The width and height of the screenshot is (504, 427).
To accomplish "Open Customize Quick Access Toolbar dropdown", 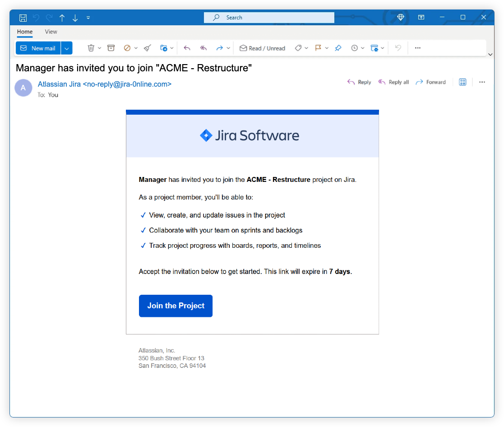I will click(88, 18).
